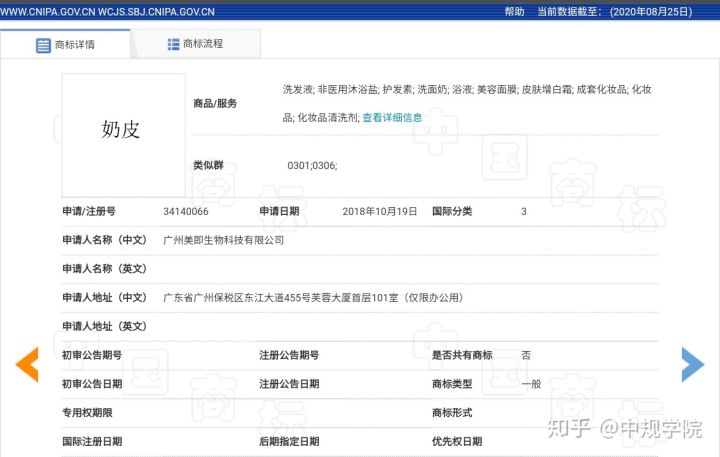Viewport: 720px width, 457px height.
Task: Select application date 2018年10月19日
Action: pos(380,211)
